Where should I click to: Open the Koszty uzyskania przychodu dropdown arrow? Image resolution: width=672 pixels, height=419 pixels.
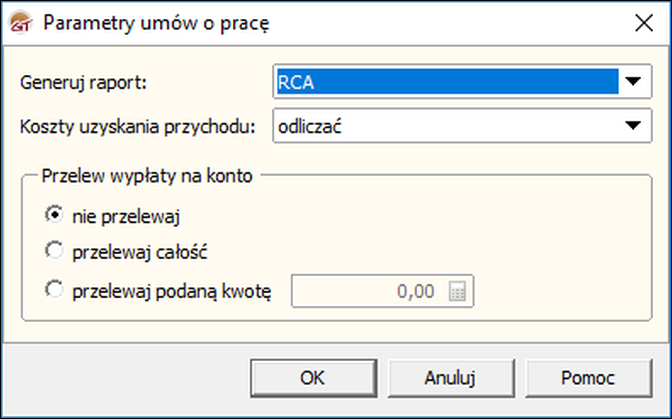[633, 126]
